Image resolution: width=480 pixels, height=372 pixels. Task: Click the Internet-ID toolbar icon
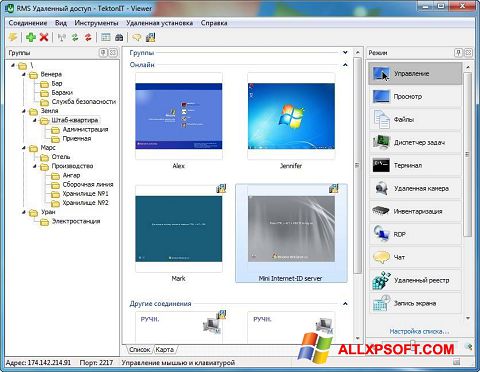tap(150, 37)
